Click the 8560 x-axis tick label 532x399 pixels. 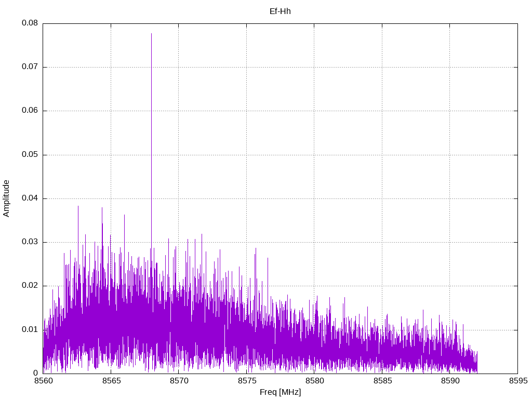point(43,381)
